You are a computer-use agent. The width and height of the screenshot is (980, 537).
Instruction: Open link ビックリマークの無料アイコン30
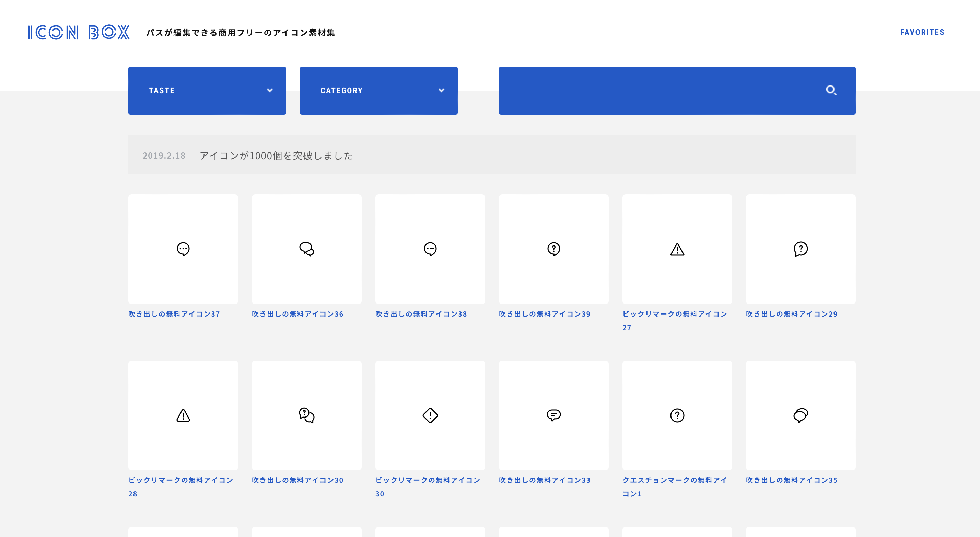click(x=428, y=487)
